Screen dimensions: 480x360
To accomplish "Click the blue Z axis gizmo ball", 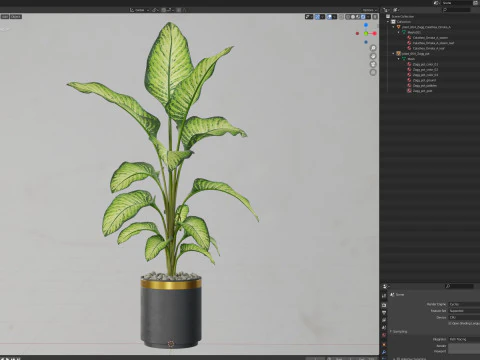I will pyautogui.click(x=366, y=25).
